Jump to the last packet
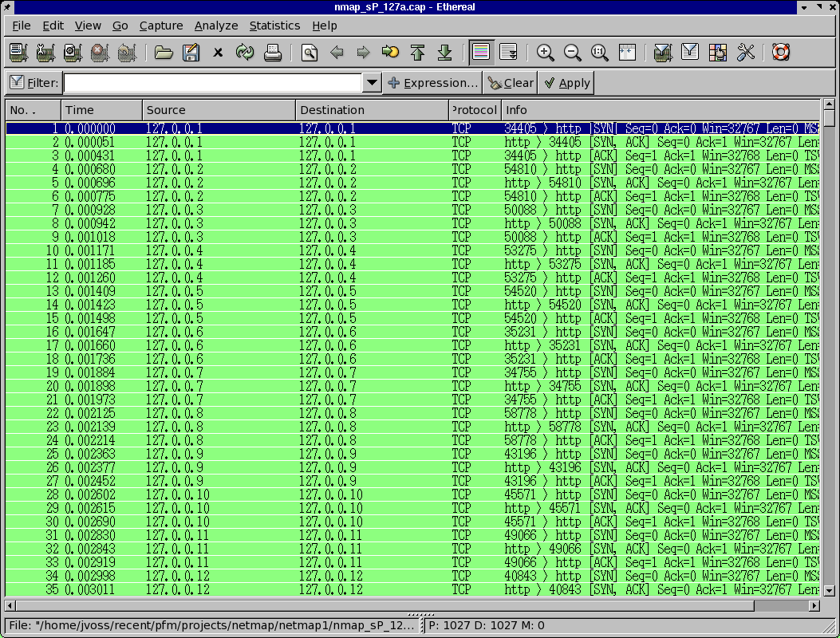840x638 pixels. (x=444, y=52)
